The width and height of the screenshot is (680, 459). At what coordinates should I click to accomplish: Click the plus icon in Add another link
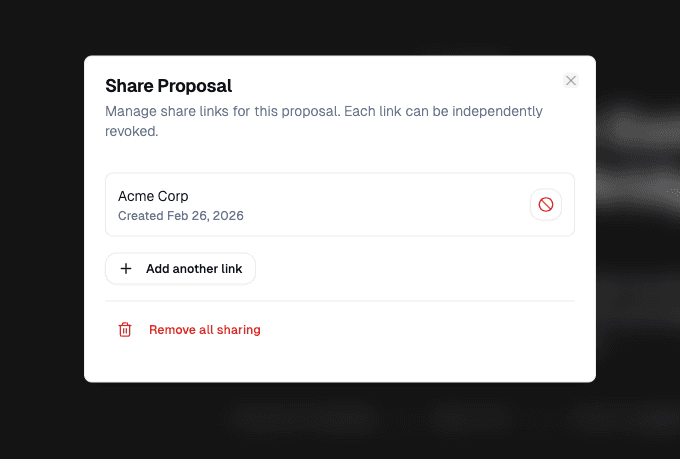126,268
